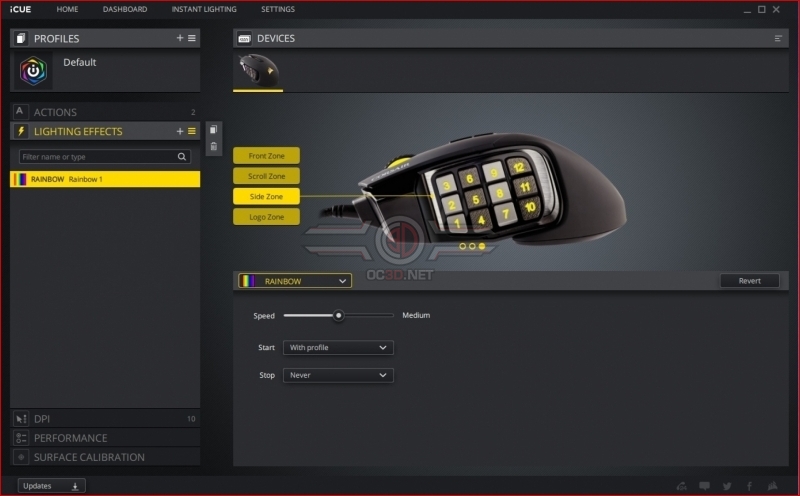Open the Start 'With profile' dropdown

(x=338, y=348)
